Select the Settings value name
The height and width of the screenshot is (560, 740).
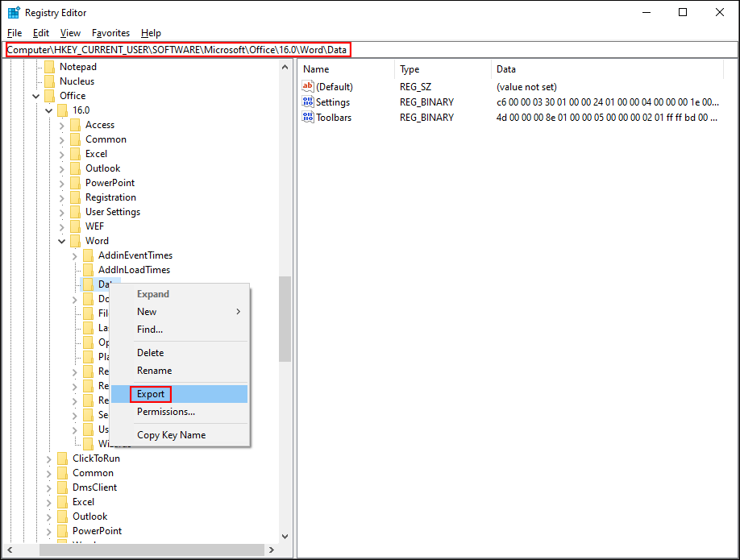pyautogui.click(x=333, y=102)
